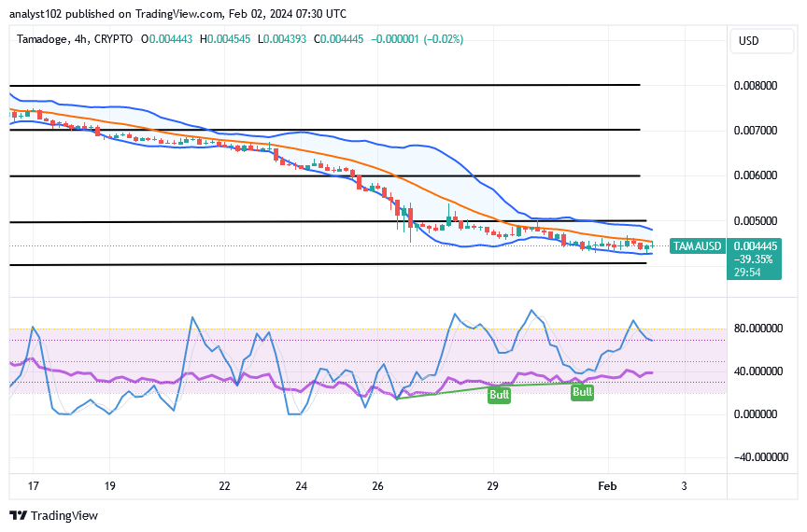Click the (-0.02%) percent change text
This screenshot has width=807, height=532.
[x=444, y=39]
